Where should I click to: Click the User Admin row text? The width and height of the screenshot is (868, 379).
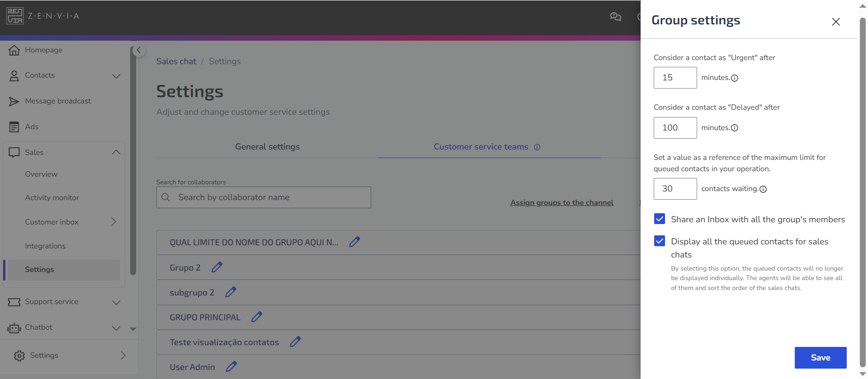coord(192,367)
